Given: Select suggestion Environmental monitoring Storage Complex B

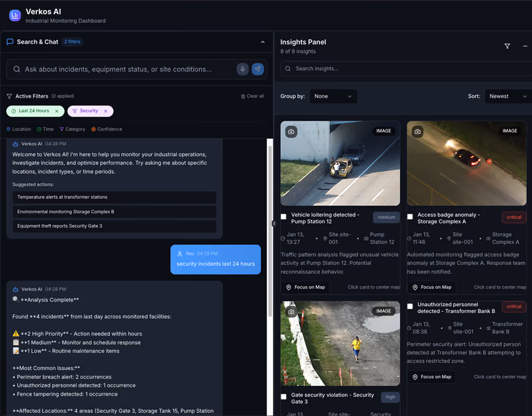Looking at the screenshot, I should point(114,212).
